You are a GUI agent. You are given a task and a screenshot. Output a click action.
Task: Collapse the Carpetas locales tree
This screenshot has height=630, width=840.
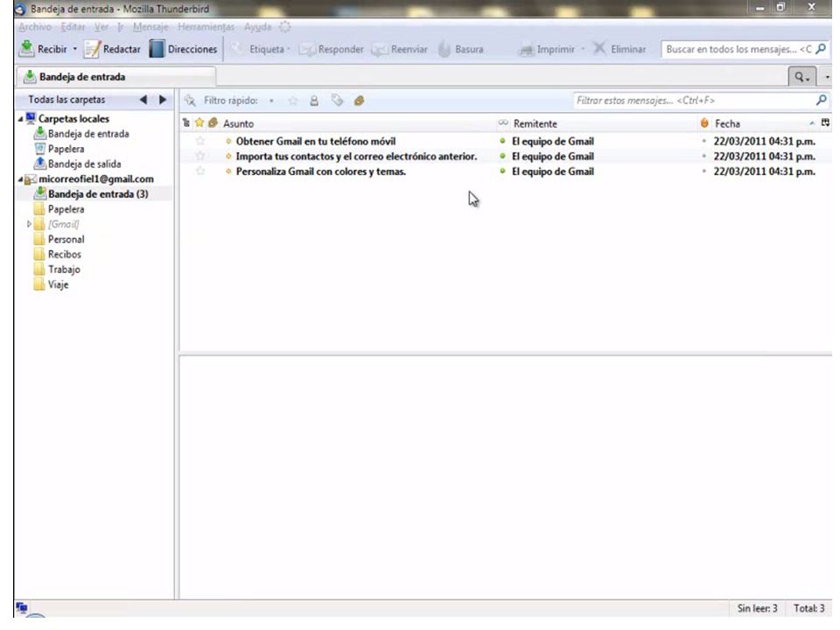tap(21, 119)
